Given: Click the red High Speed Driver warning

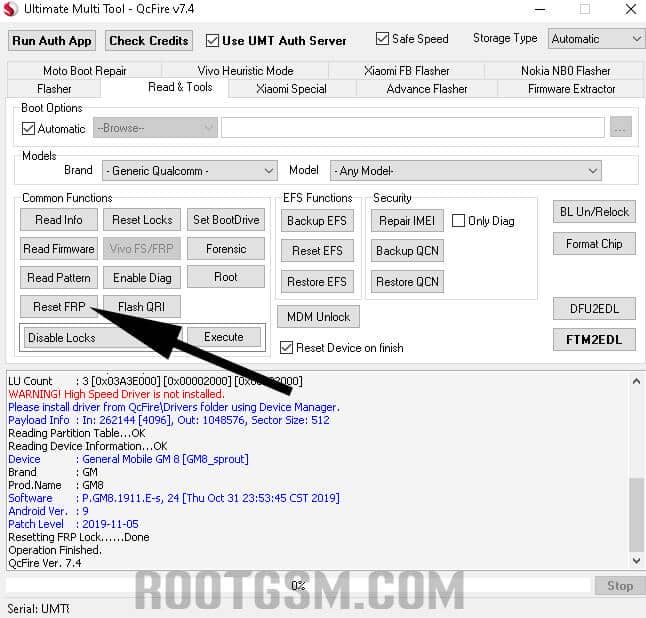Looking at the screenshot, I should 116,394.
